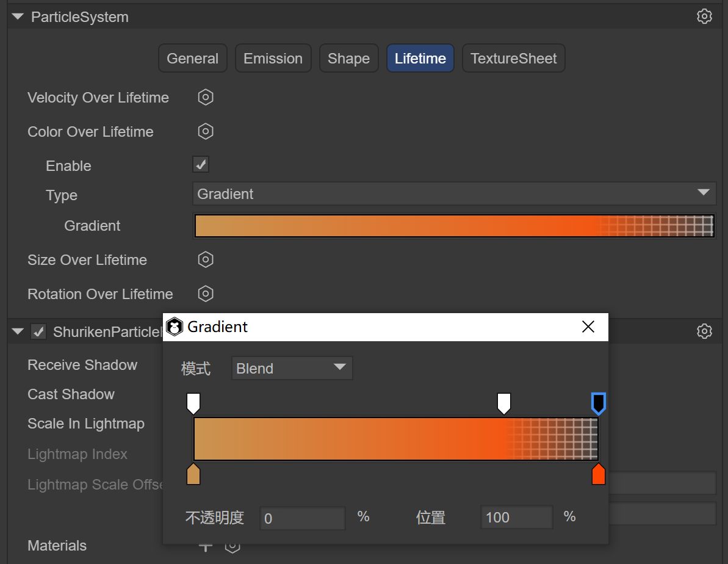Switch to the TextureSheet tab
Screen dimensions: 728x564
(x=513, y=59)
